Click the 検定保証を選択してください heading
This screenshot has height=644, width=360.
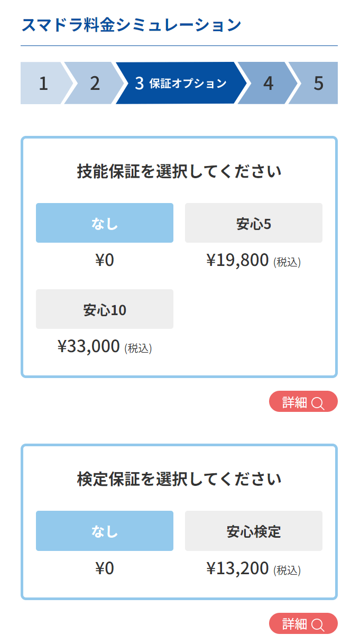[179, 480]
